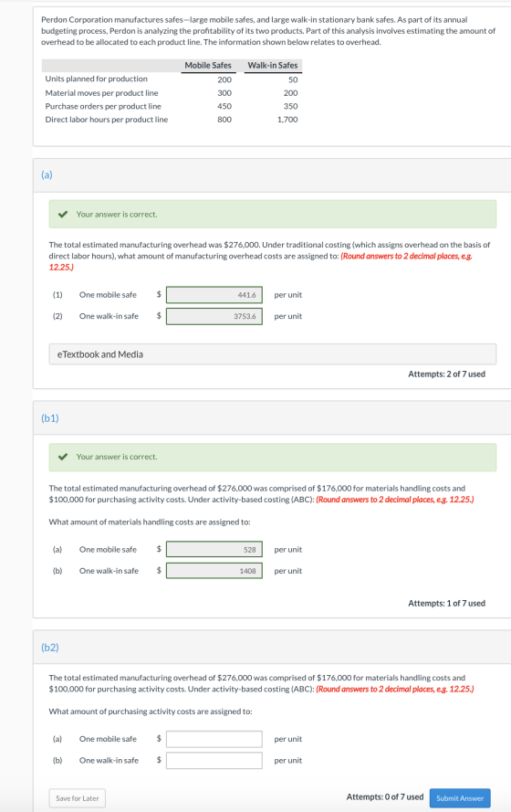The height and width of the screenshot is (812, 511).
Task: Click the green checkmark in part (b1)
Action: pos(63,457)
